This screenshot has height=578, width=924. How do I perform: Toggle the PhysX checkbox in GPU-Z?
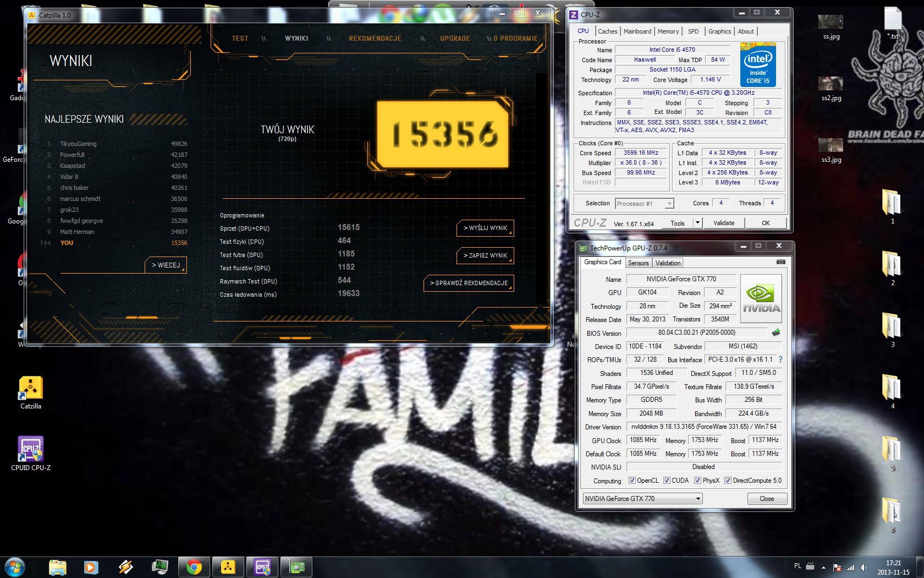click(x=697, y=481)
